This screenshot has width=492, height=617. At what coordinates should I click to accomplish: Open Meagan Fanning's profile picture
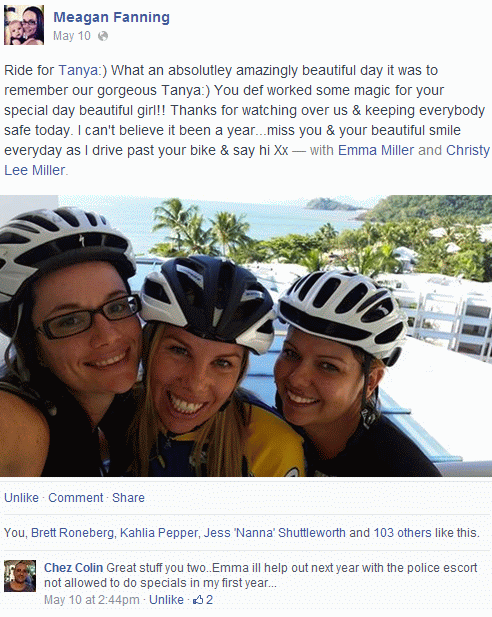[x=24, y=25]
